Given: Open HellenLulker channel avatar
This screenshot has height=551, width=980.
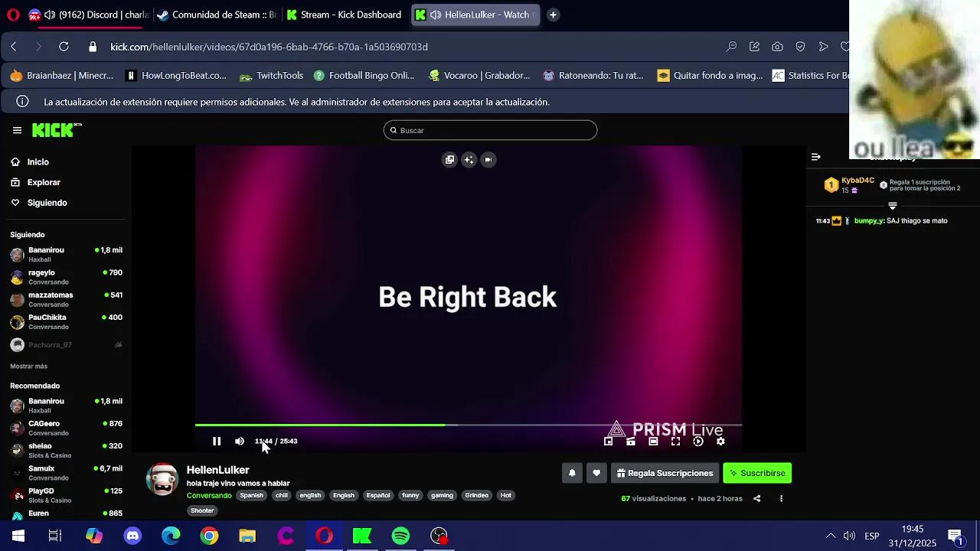Looking at the screenshot, I should pos(162,480).
